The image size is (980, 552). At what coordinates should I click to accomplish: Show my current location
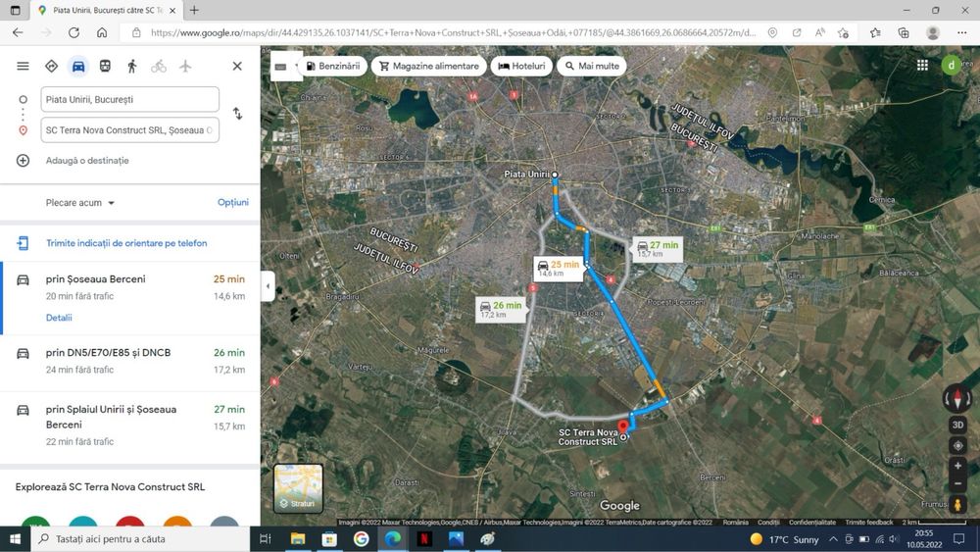click(957, 446)
